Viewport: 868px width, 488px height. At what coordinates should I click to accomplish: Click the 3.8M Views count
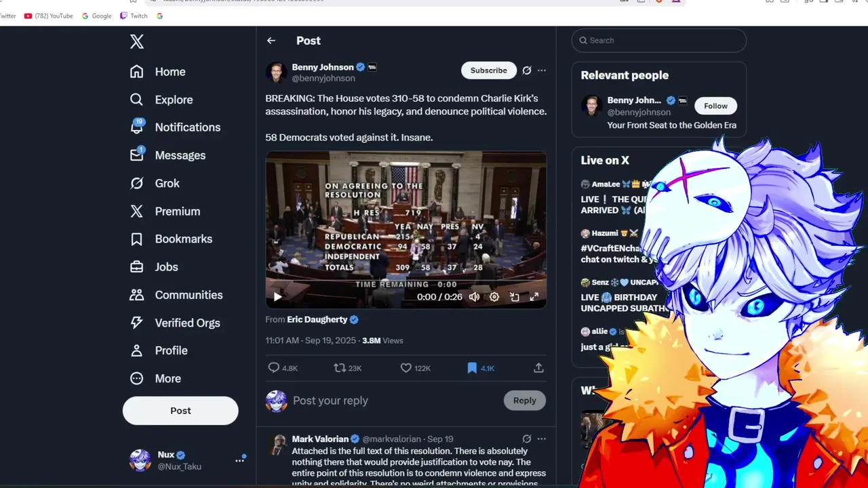point(382,340)
